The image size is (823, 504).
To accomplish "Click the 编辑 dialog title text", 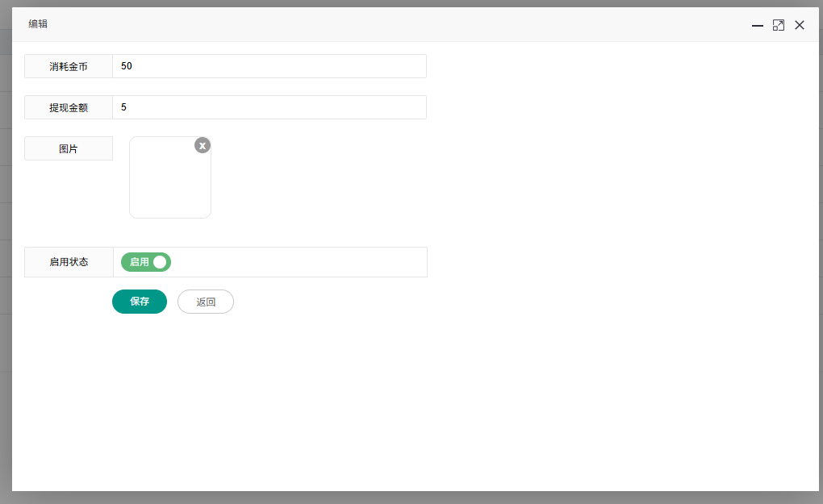I will [38, 24].
